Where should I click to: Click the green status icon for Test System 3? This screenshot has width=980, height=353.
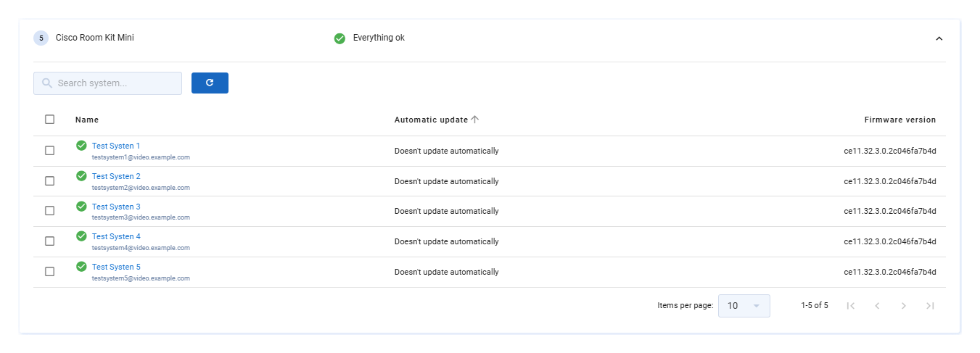(81, 206)
